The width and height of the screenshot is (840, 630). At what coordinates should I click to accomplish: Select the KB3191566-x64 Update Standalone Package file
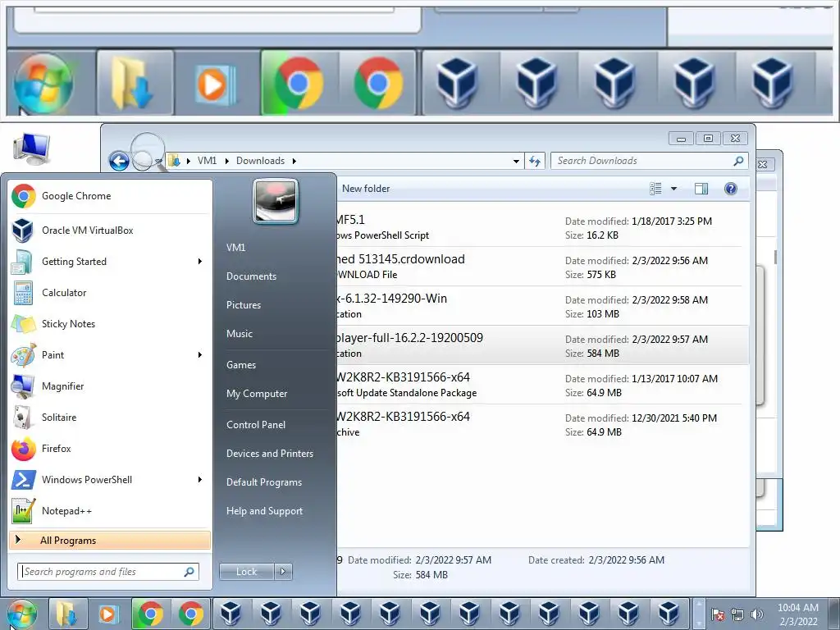coord(543,385)
